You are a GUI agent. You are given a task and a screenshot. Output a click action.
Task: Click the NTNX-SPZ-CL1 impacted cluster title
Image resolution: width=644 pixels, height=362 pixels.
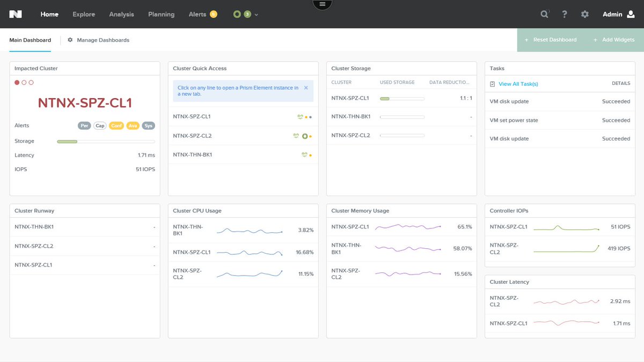pos(85,103)
